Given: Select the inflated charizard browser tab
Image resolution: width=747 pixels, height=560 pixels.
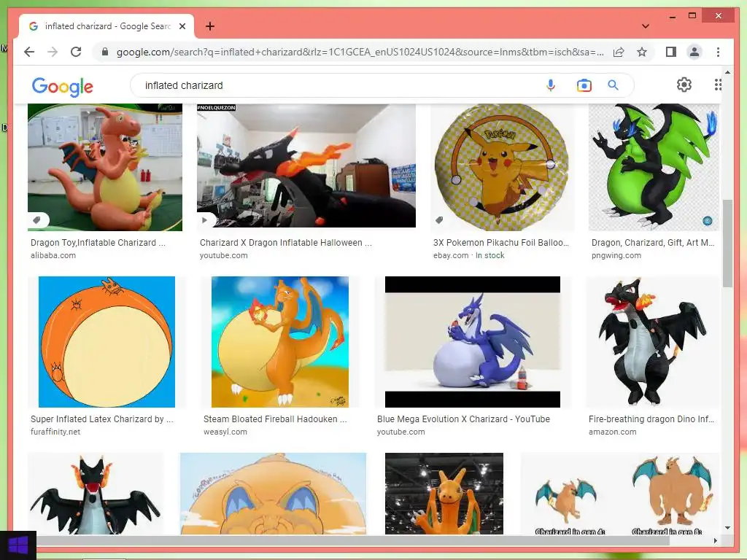Looking at the screenshot, I should point(107,26).
